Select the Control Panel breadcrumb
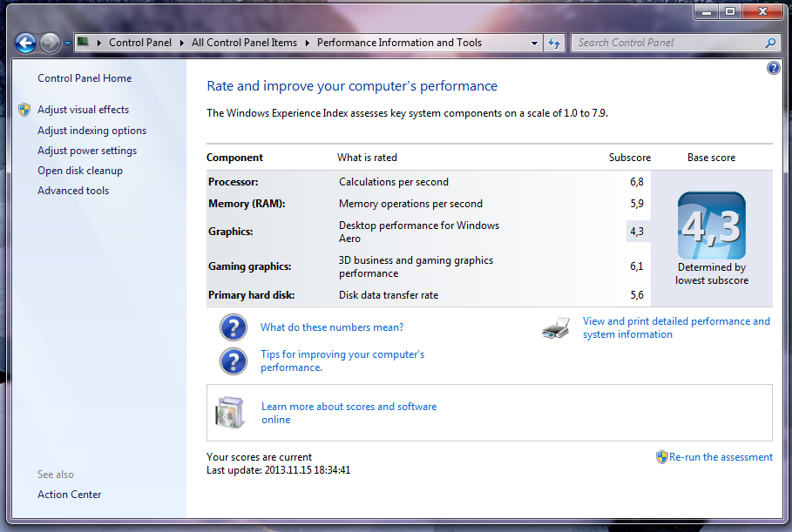Screen dimensions: 792x532 (x=140, y=43)
